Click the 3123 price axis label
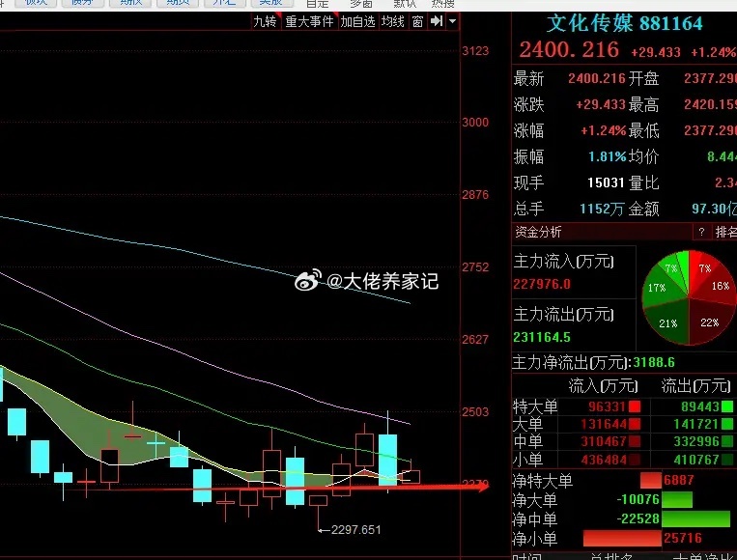Screen dimensions: 737x560 (475, 51)
